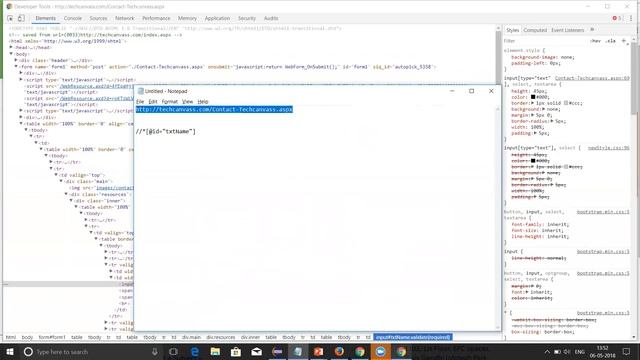Screen dimensions: 640x360
Task: Open Contact-Techcanvass.aspx stylesheet source link
Action: 592,78
